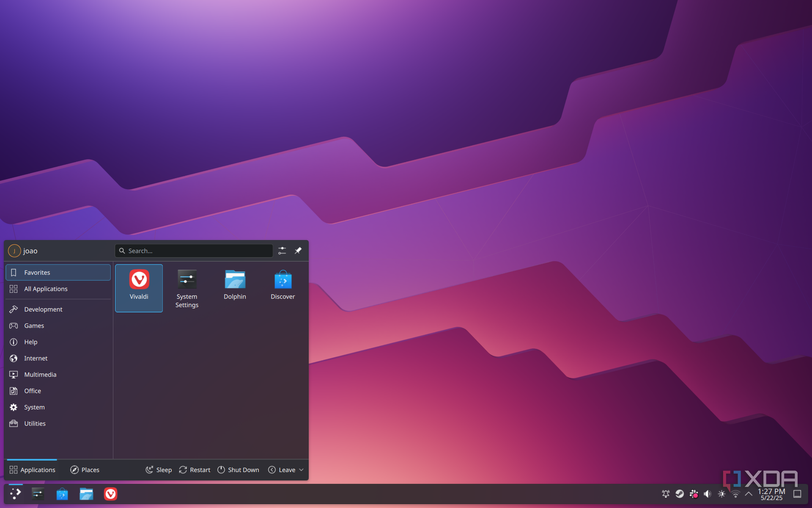This screenshot has width=812, height=508.
Task: Select All Applications in the sidebar
Action: pyautogui.click(x=46, y=289)
